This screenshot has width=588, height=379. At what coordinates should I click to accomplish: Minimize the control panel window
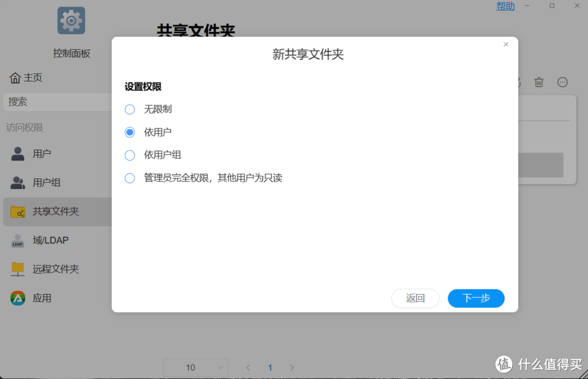[527, 5]
